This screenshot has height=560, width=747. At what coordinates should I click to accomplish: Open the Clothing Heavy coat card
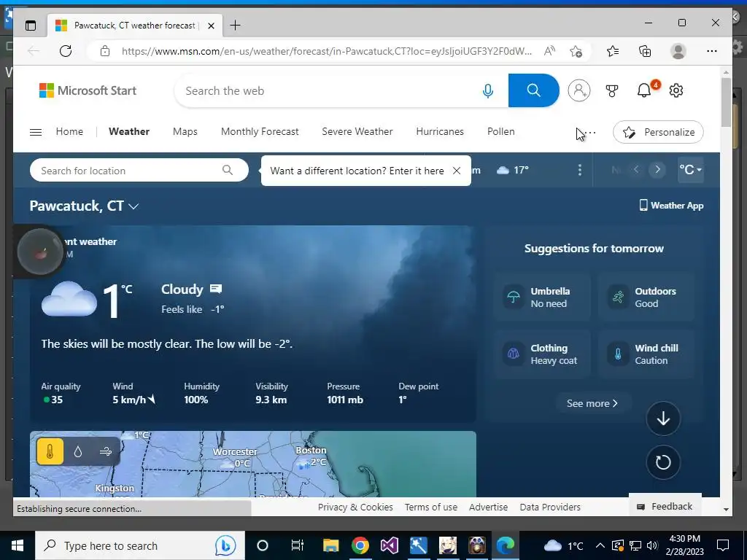click(542, 354)
